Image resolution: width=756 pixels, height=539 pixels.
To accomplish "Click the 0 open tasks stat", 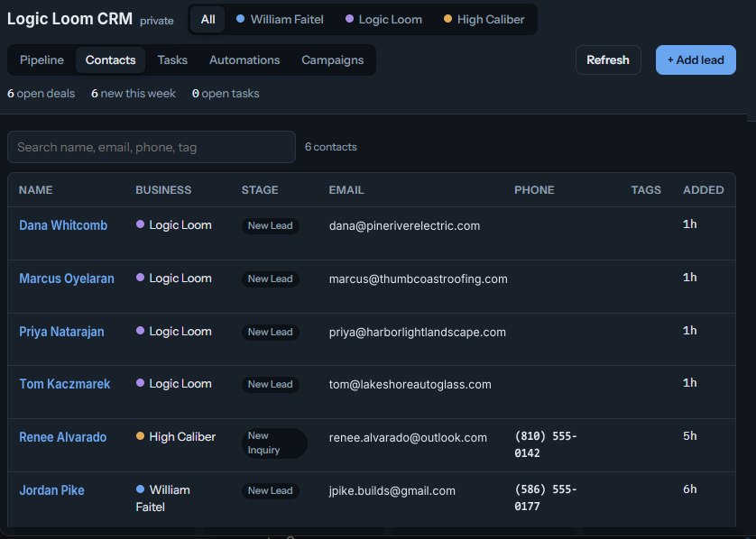I will (226, 94).
